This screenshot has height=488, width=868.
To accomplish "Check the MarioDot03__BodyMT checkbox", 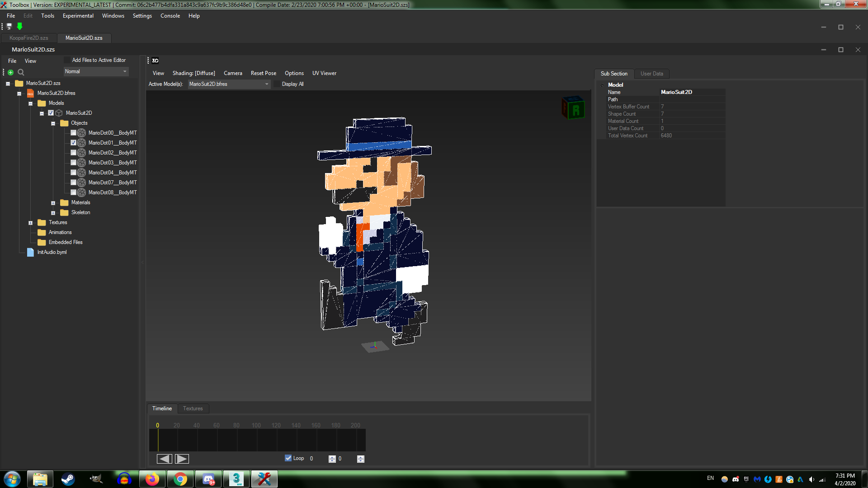I will (73, 163).
